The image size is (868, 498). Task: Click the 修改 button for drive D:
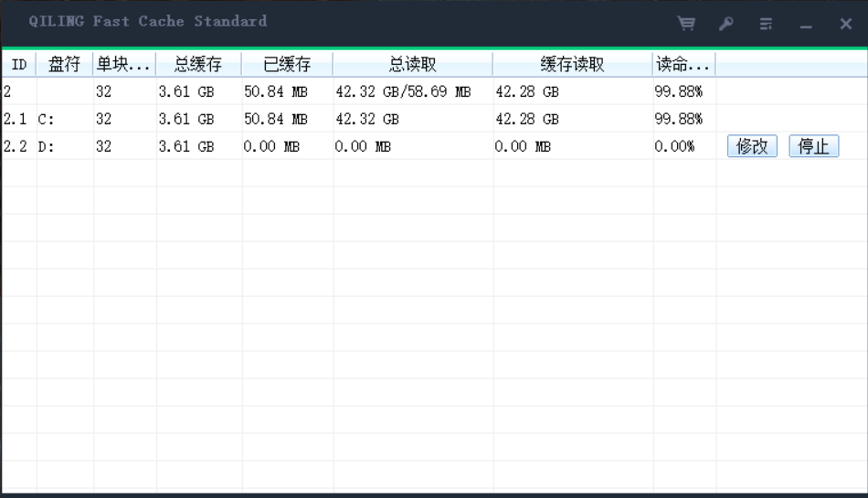[x=752, y=146]
